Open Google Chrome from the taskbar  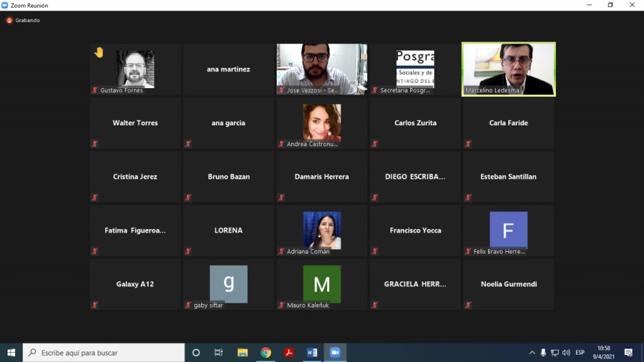pos(266,353)
